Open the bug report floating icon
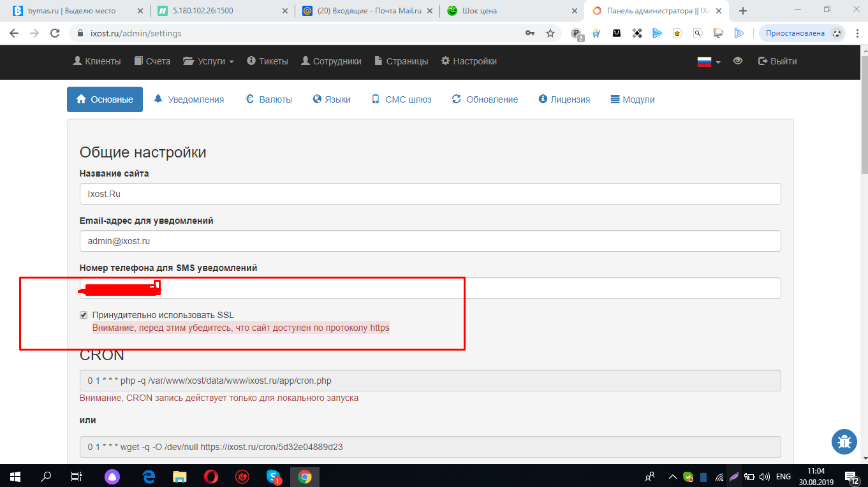868x487 pixels. (844, 441)
